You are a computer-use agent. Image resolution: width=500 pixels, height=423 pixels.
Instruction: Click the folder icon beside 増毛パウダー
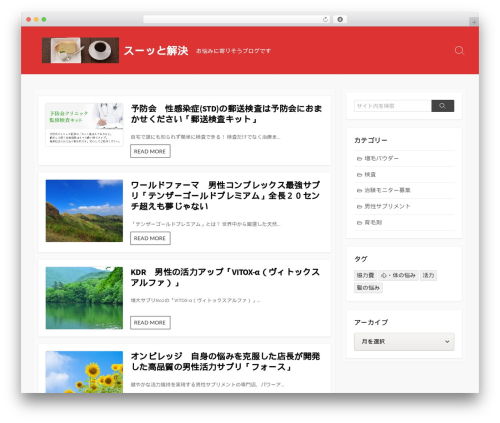click(x=359, y=159)
